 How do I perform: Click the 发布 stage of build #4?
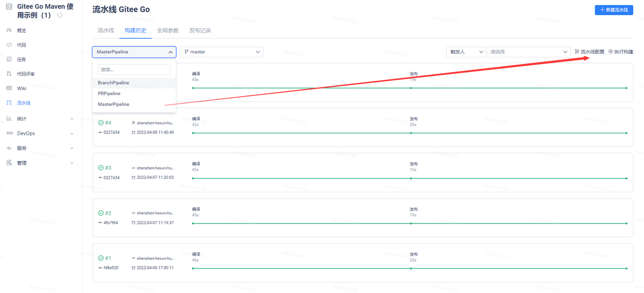click(414, 119)
